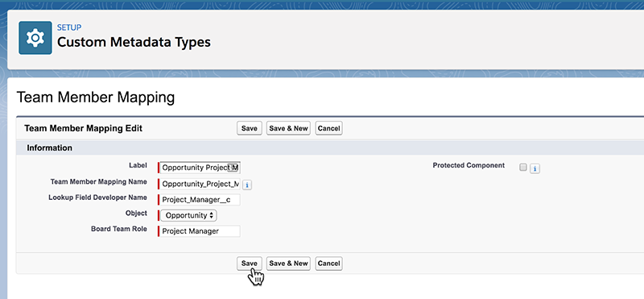The height and width of the screenshot is (299, 644).
Task: Click the Team Member Mapping Edit title
Action: [x=84, y=128]
